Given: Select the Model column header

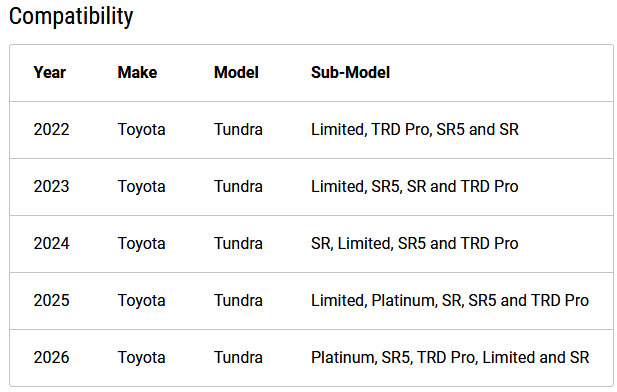Looking at the screenshot, I should (x=236, y=72).
